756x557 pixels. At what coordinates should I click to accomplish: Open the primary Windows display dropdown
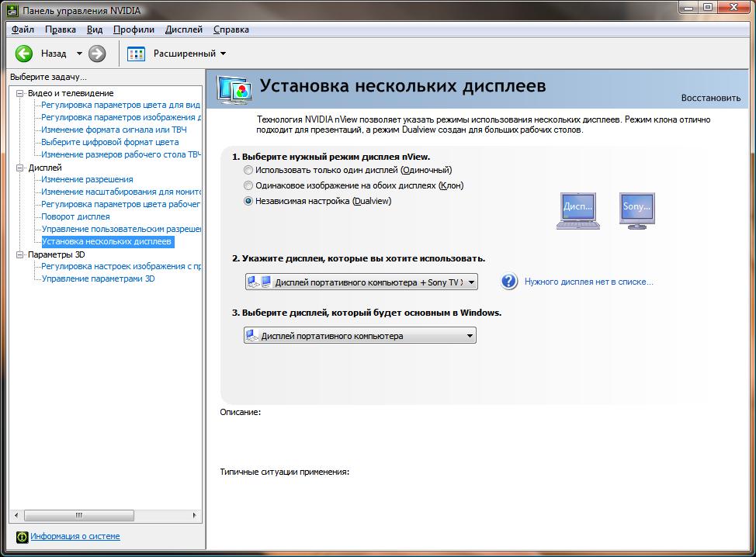pyautogui.click(x=360, y=335)
